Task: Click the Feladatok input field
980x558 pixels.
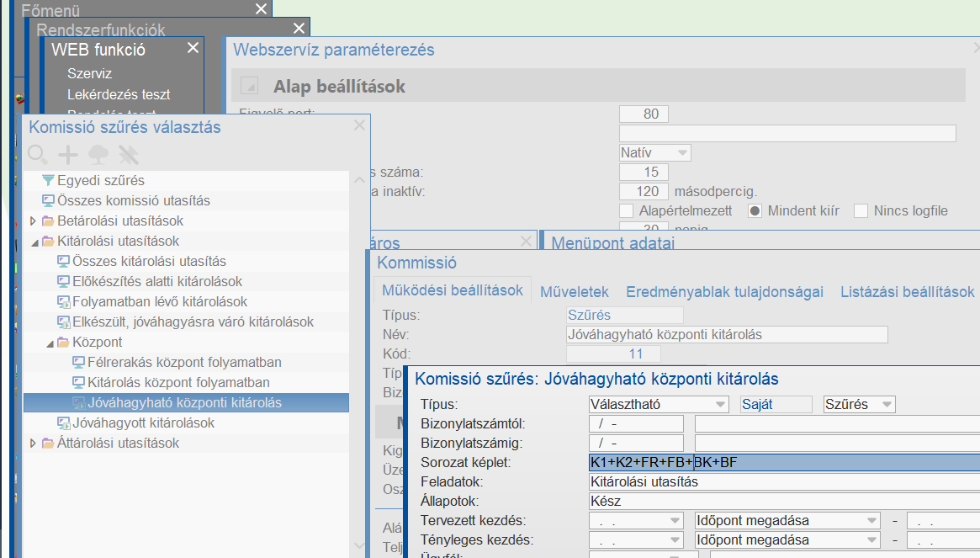Action: [x=782, y=482]
